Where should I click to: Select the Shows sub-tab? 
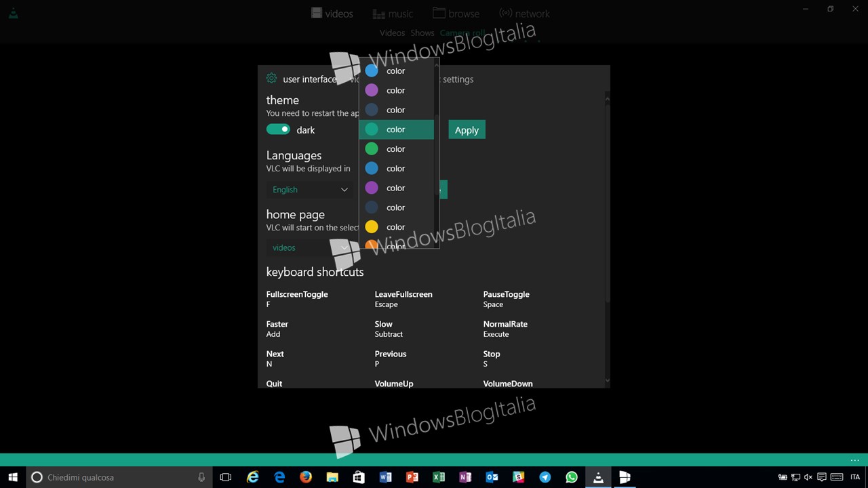click(422, 33)
